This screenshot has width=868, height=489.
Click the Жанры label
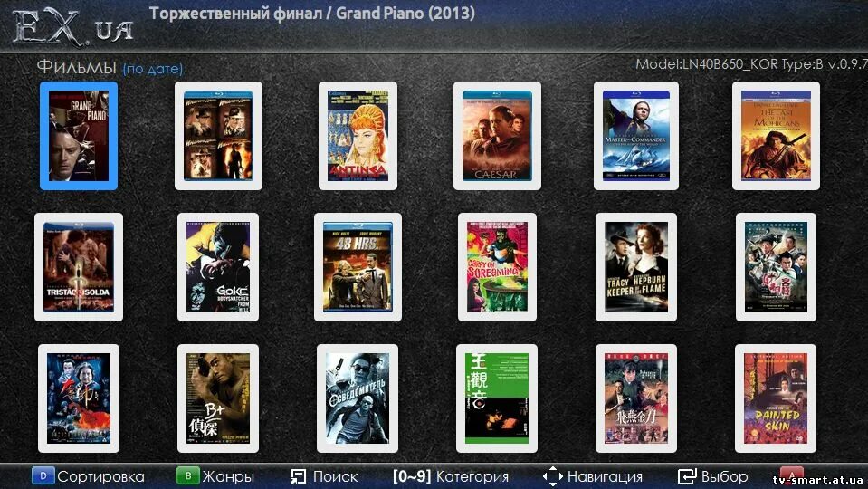pos(228,476)
